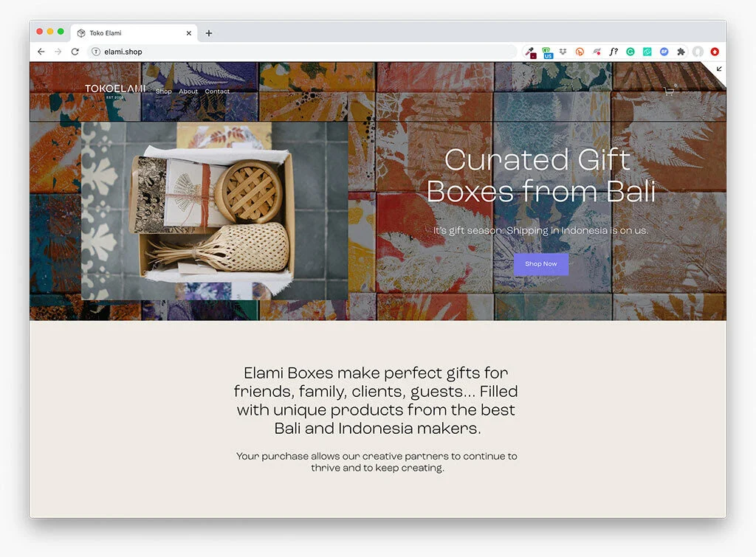Viewport: 756px width, 557px height.
Task: Click the gray extension with red dot
Action: [x=597, y=52]
